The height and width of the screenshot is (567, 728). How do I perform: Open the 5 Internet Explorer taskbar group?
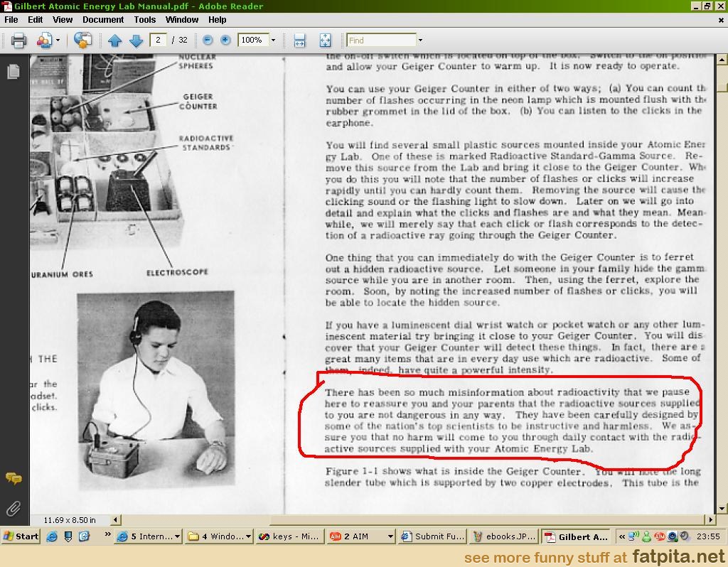coord(148,536)
